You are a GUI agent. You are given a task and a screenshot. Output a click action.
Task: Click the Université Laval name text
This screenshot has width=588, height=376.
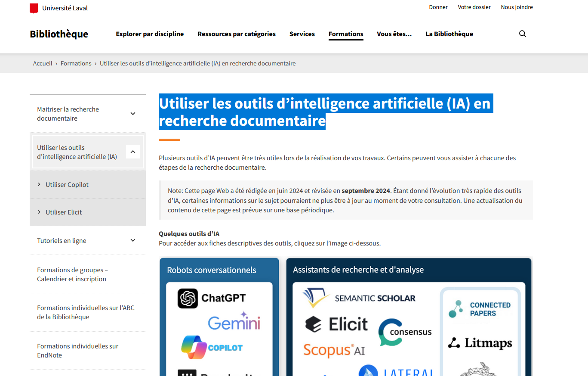pos(65,8)
